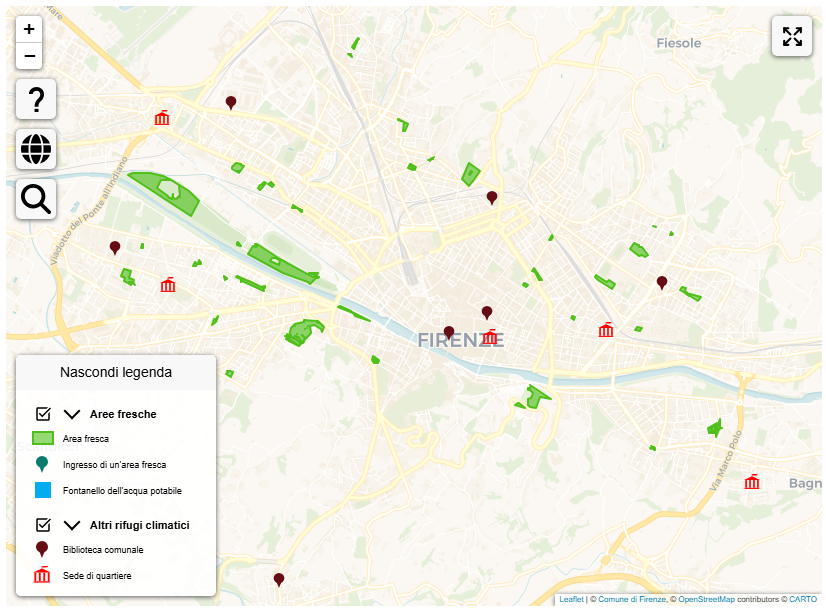Toggle Aree fresche layer checkbox

(x=43, y=414)
